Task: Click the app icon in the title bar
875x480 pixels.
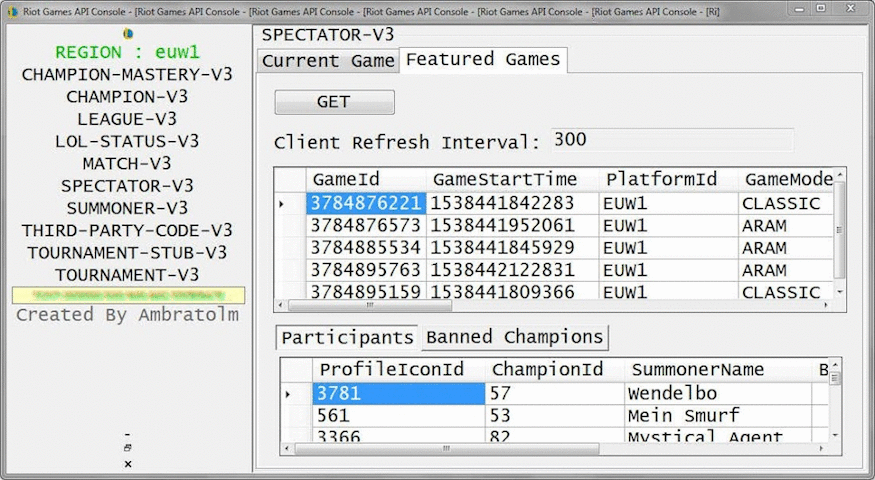Action: pos(13,9)
